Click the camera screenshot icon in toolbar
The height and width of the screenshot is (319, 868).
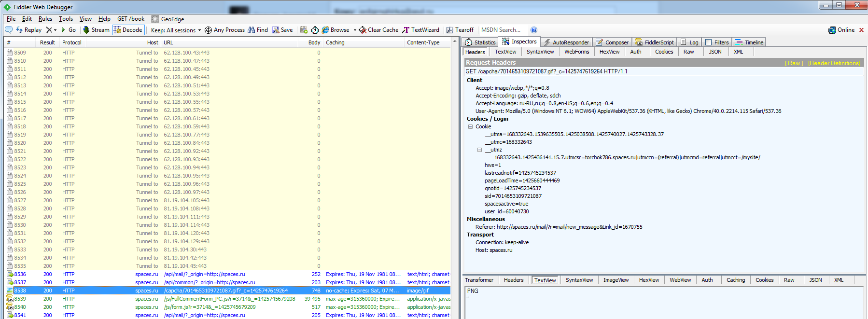[x=304, y=30]
